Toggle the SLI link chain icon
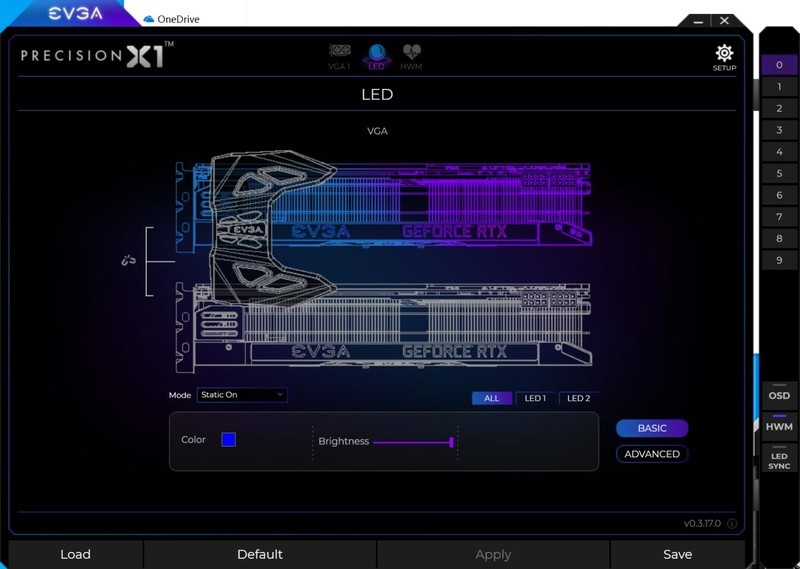 [x=129, y=261]
